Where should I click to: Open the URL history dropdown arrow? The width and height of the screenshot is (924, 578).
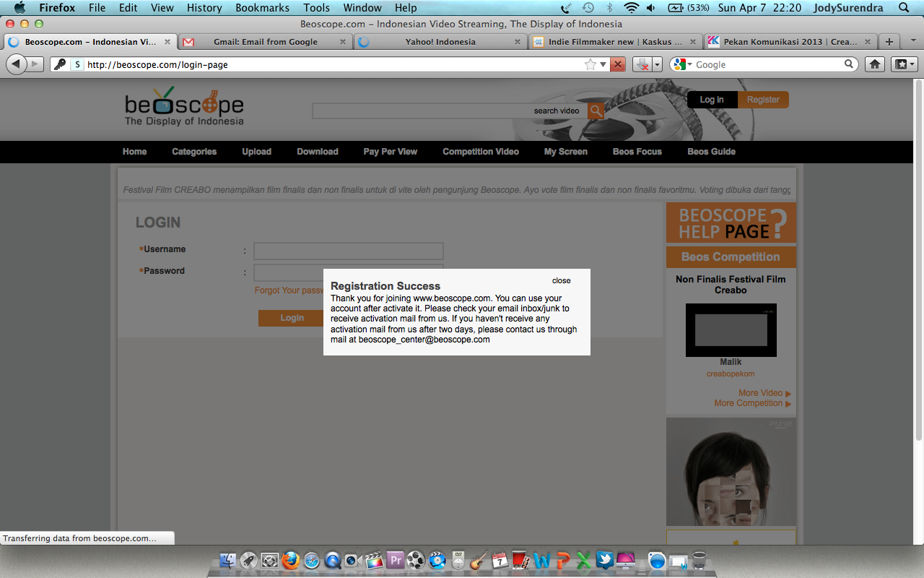tap(603, 64)
